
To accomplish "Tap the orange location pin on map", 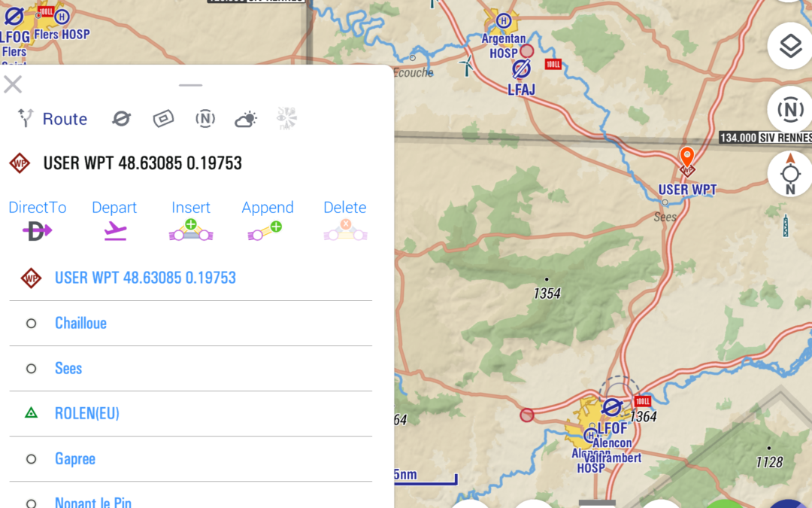I will [686, 156].
